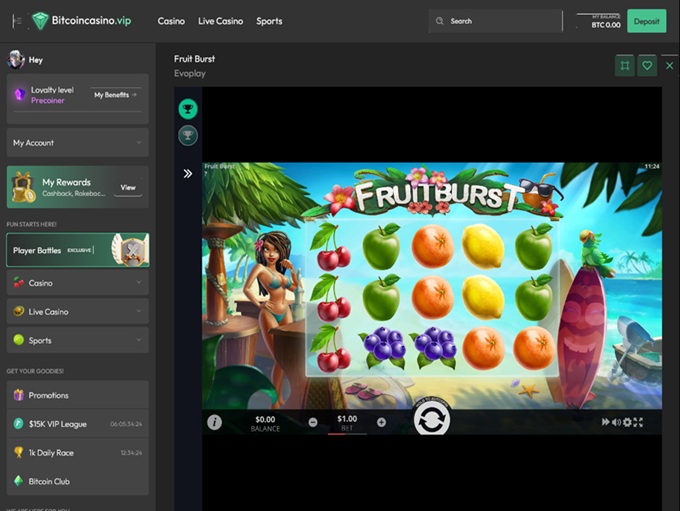Click into the Search field
Viewport: 680px width, 511px height.
point(500,21)
